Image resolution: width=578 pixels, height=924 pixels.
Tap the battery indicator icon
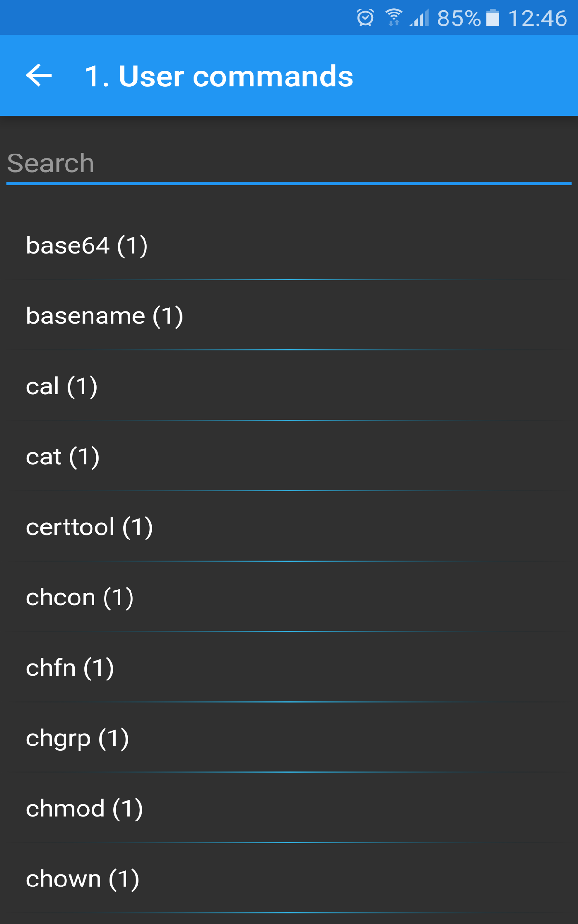click(492, 18)
